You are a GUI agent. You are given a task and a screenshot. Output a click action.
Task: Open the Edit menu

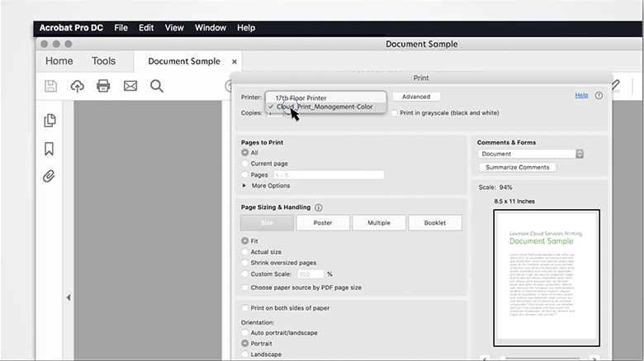pyautogui.click(x=146, y=28)
